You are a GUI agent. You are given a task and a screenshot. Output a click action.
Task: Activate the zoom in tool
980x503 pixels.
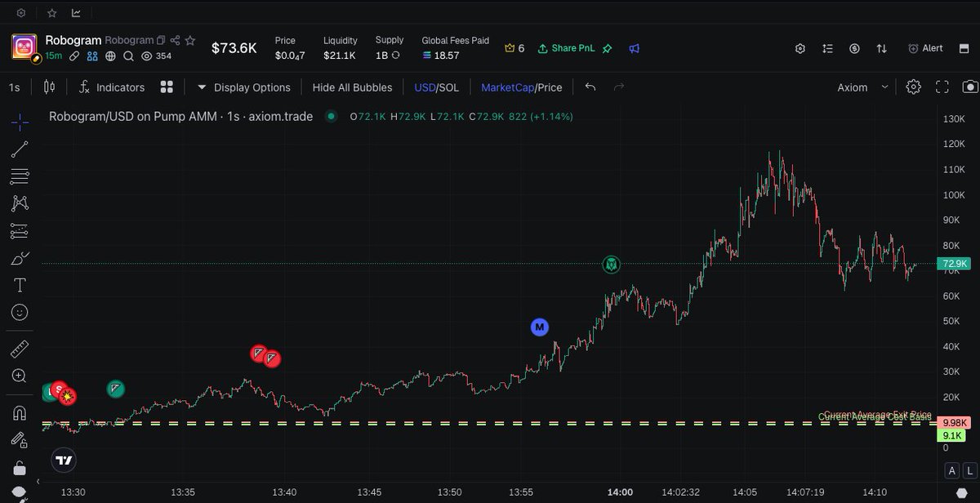pos(20,376)
